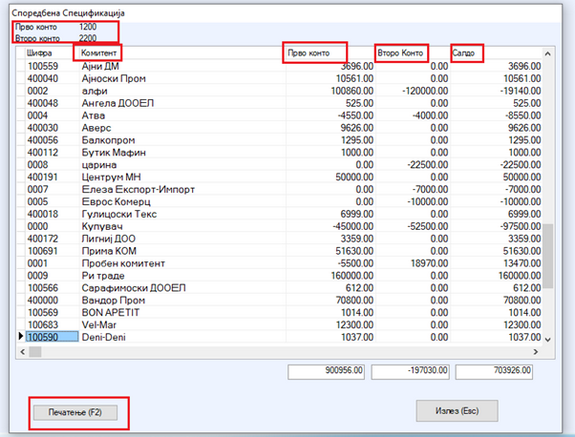Click the total field showing -197030.00
575x437 pixels.
coord(410,372)
